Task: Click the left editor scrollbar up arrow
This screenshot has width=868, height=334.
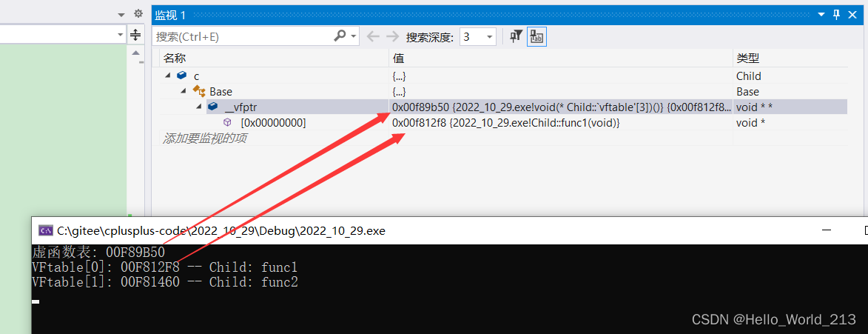Action: [135, 53]
